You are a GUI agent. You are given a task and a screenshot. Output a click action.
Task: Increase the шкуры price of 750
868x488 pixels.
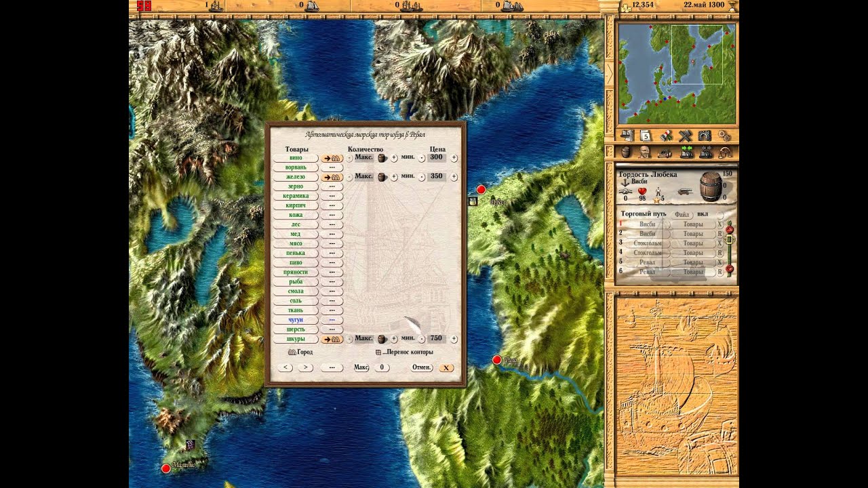(454, 339)
